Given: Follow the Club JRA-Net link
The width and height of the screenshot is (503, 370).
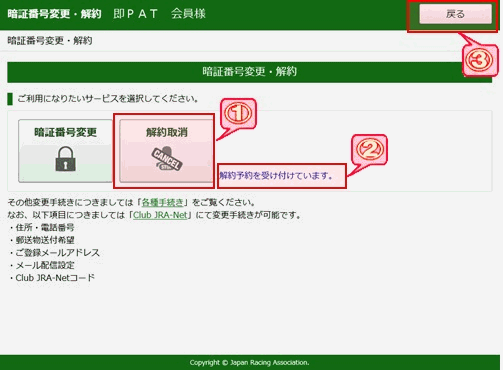Looking at the screenshot, I should coord(160,215).
